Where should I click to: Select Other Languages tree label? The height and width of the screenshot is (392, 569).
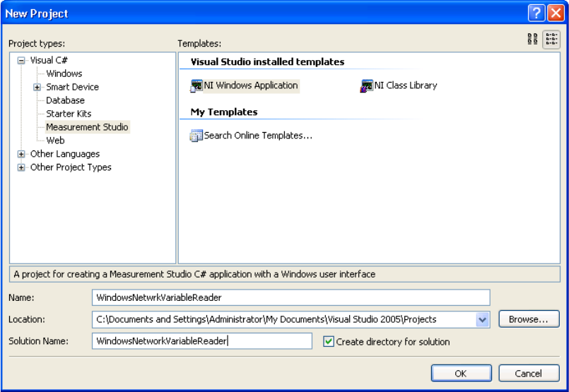pyautogui.click(x=65, y=154)
